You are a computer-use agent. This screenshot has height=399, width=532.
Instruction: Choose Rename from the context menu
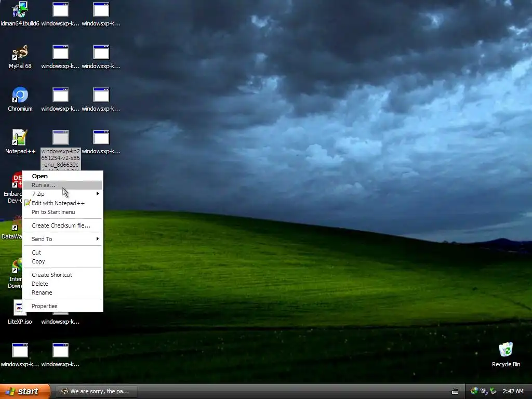point(62,292)
